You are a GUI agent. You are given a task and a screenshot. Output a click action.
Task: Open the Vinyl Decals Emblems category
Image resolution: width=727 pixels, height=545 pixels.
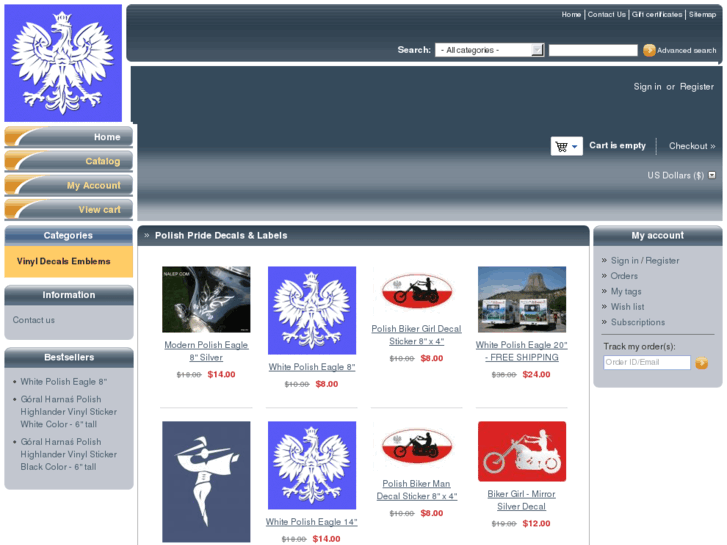pos(64,261)
